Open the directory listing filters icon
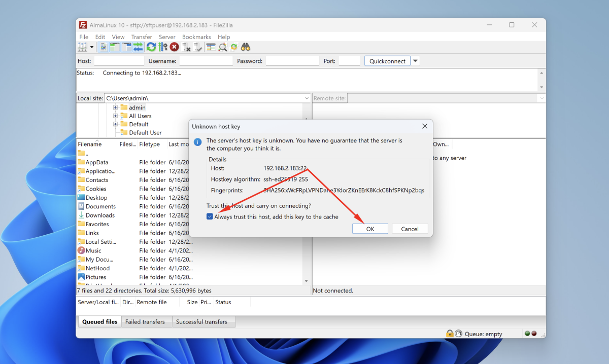The width and height of the screenshot is (609, 364). click(x=211, y=47)
